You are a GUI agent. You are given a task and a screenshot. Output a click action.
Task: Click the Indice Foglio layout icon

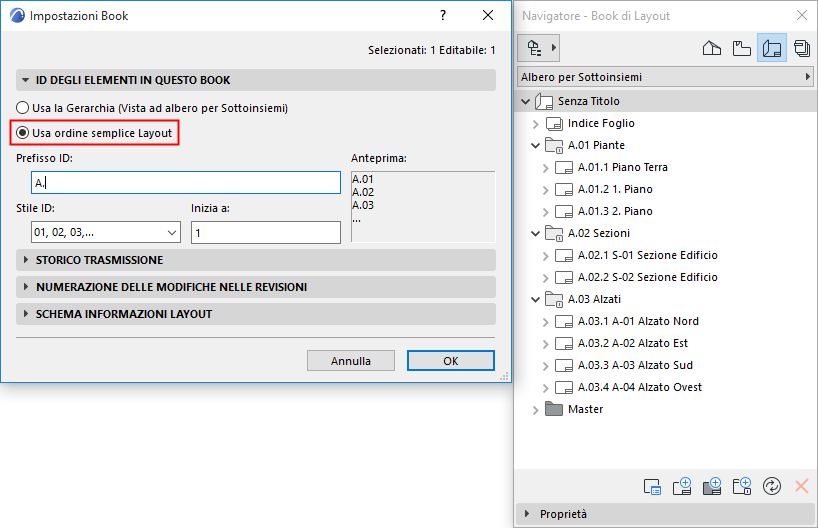[x=554, y=124]
